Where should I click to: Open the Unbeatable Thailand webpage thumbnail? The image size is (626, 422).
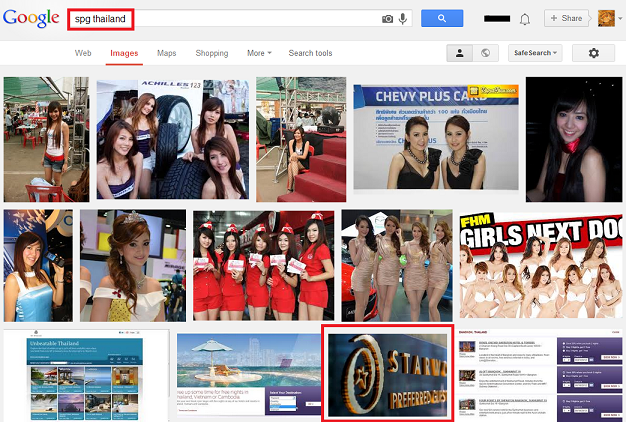pyautogui.click(x=86, y=375)
